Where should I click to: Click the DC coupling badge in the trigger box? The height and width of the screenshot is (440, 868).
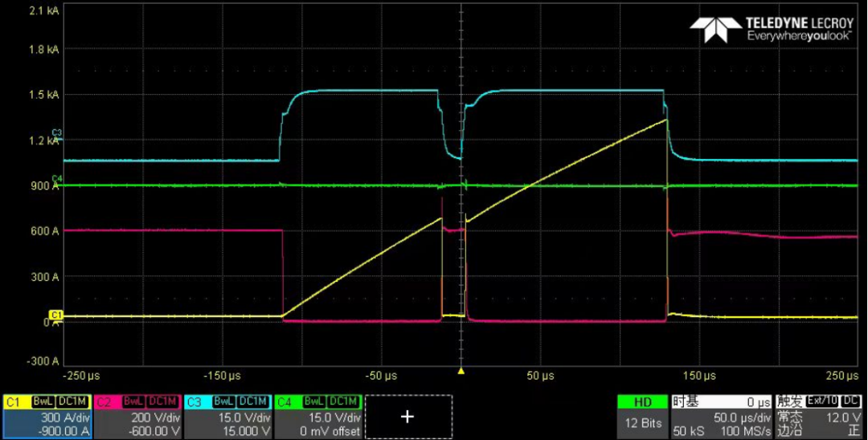[x=851, y=401]
